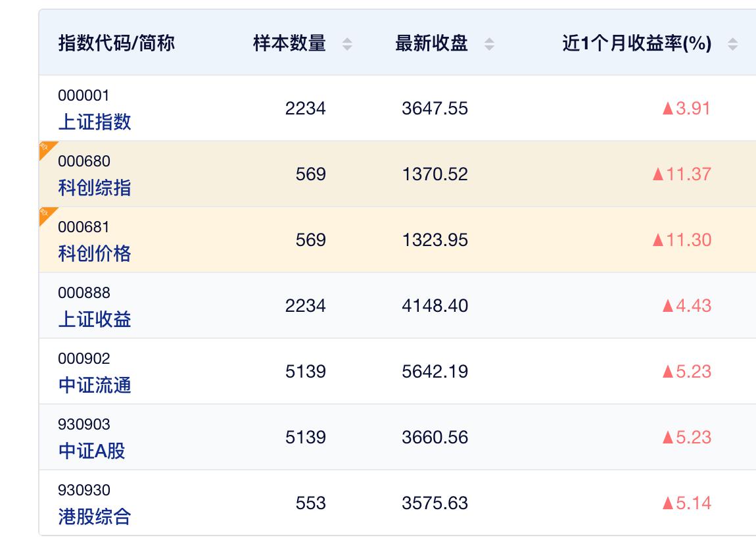Viewport: 756px width, 550px height.
Task: Click red up-triangle next to 5.14
Action: (x=668, y=503)
